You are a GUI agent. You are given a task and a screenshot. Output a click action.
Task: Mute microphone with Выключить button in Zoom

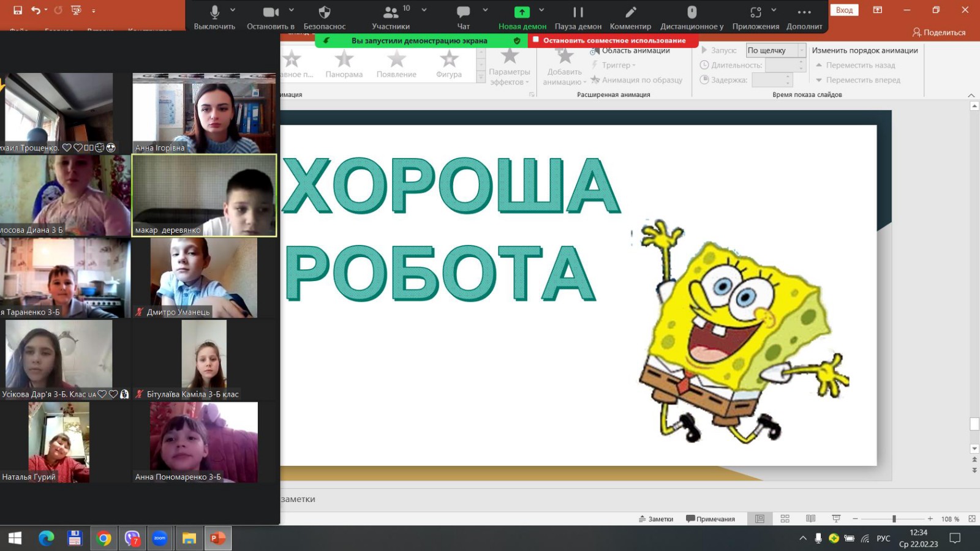tap(214, 17)
